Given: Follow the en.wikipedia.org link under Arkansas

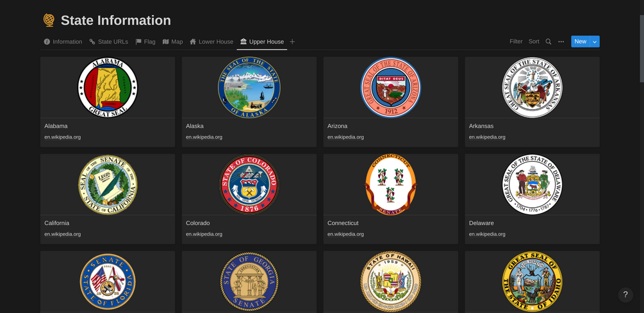Looking at the screenshot, I should (487, 137).
